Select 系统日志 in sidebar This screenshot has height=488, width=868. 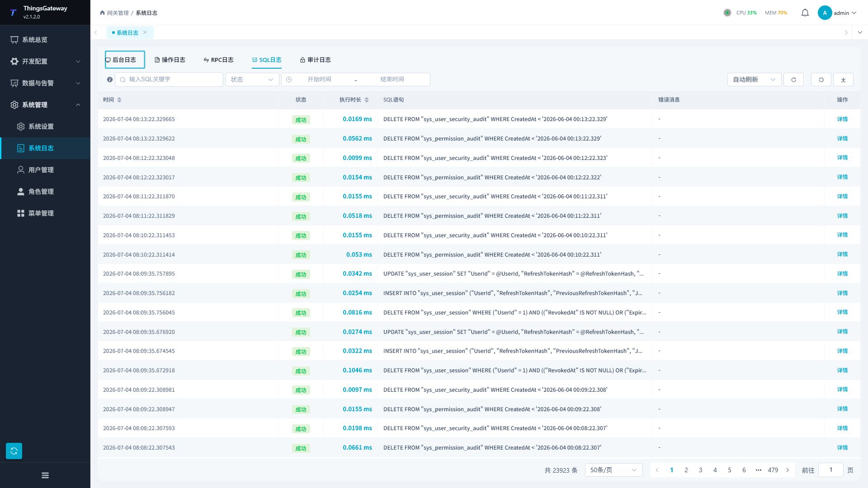pos(45,148)
